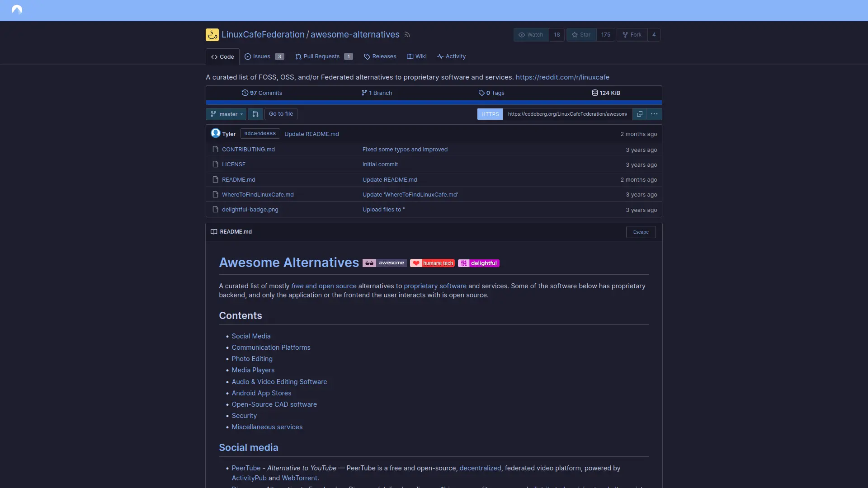
Task: Click the language statistics bar
Action: pyautogui.click(x=434, y=103)
